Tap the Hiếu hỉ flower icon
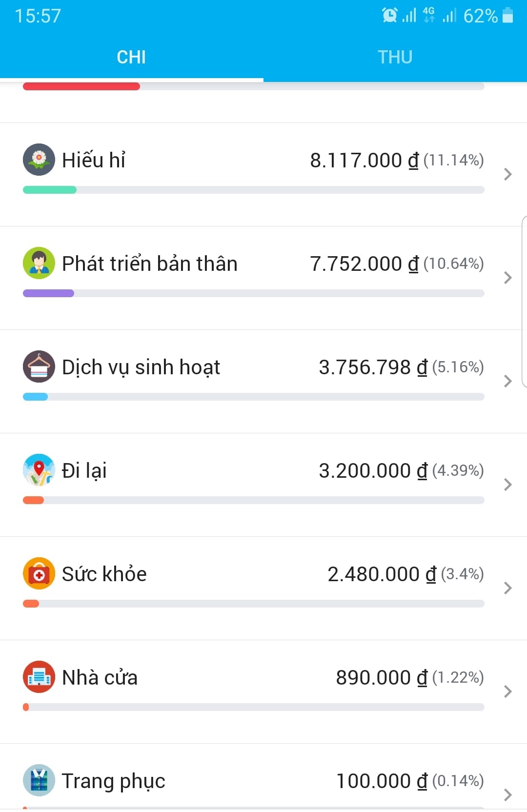This screenshot has height=812, width=527. point(39,160)
